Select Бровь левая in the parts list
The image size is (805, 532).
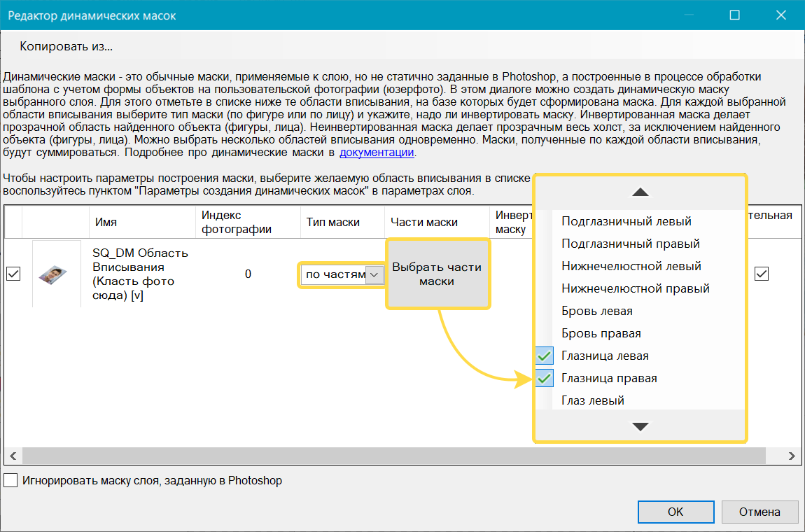[x=597, y=311]
